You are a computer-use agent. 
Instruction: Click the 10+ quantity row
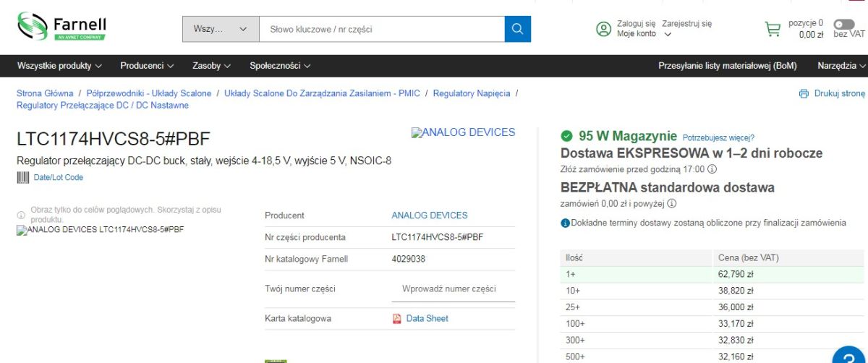pyautogui.click(x=712, y=291)
